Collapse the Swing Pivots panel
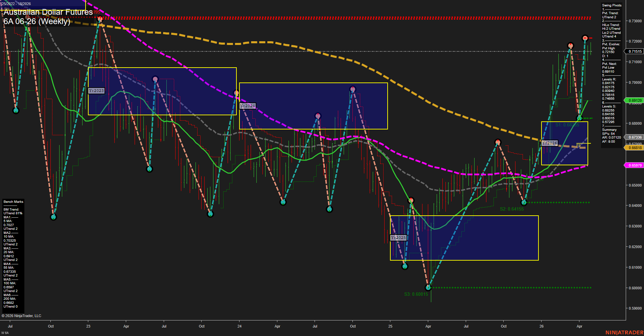The height and width of the screenshot is (336, 644). [x=611, y=5]
